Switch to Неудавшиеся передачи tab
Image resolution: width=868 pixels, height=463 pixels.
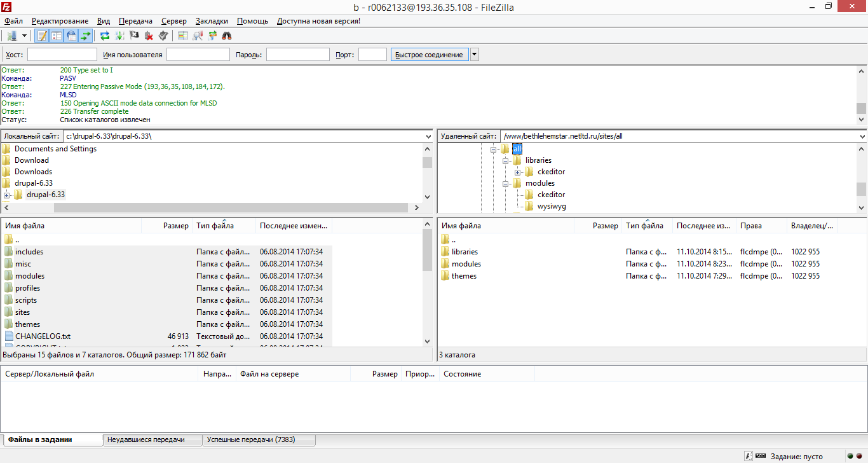(x=153, y=439)
